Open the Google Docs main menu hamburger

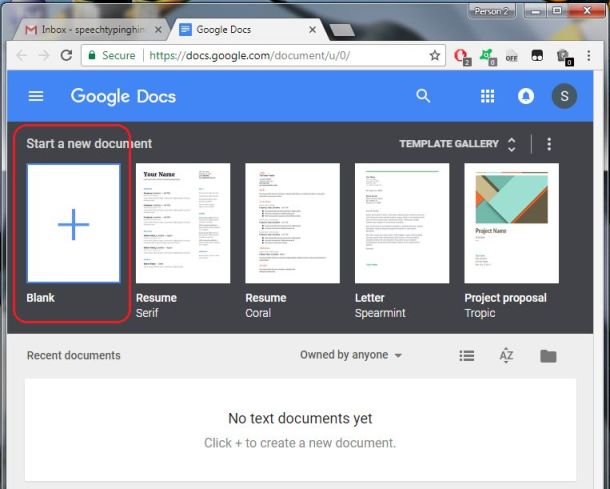[x=36, y=96]
